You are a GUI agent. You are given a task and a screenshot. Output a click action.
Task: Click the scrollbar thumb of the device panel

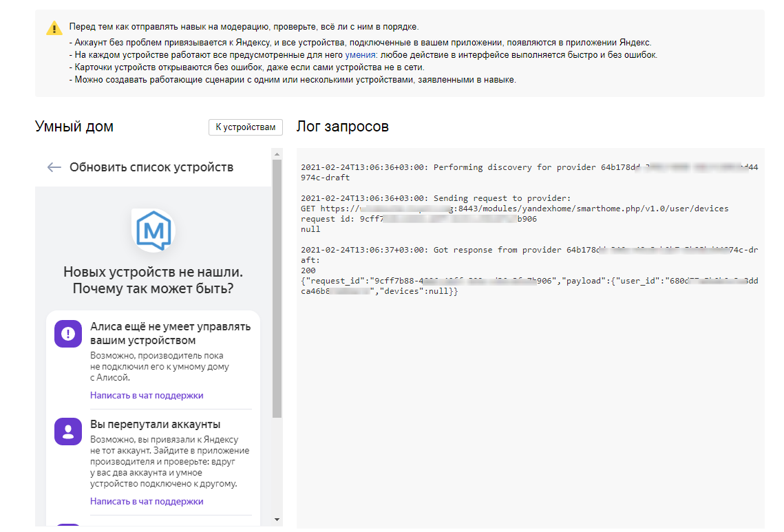pyautogui.click(x=277, y=288)
